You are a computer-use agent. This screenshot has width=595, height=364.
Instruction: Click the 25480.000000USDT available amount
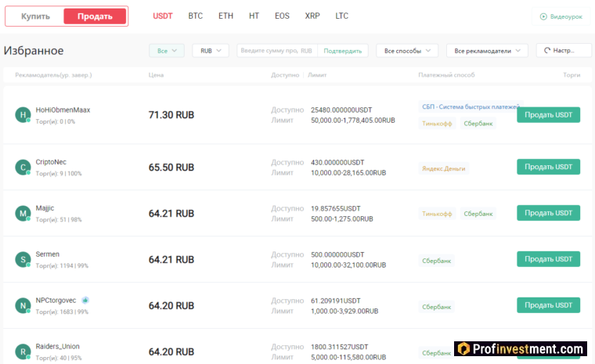(341, 110)
